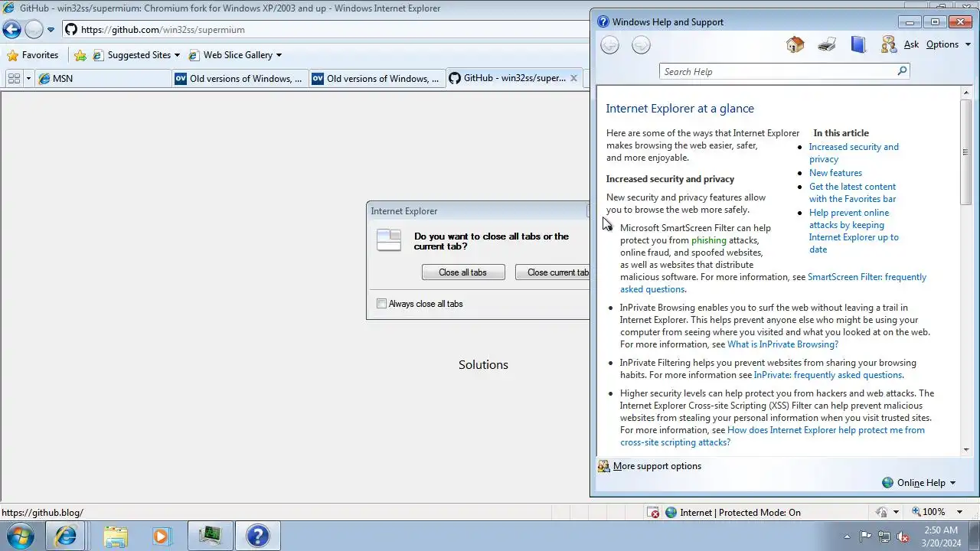980x551 pixels.
Task: Go to Help and Support home icon
Action: point(795,44)
